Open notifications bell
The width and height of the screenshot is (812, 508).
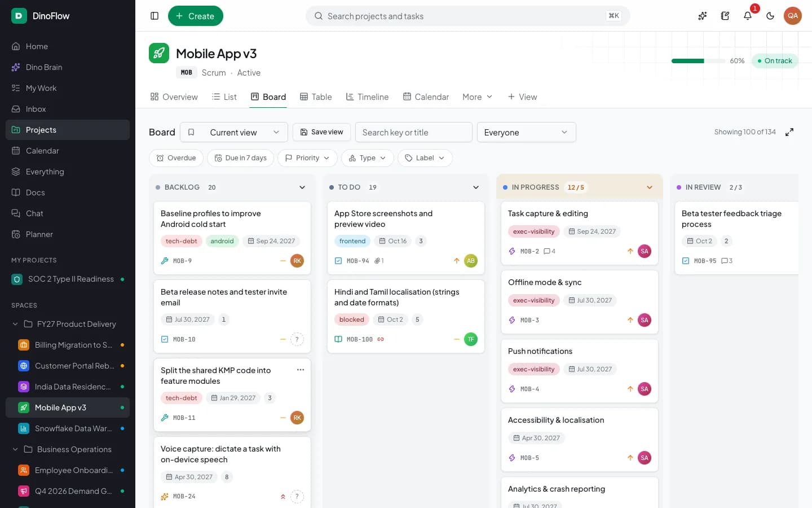(x=748, y=16)
